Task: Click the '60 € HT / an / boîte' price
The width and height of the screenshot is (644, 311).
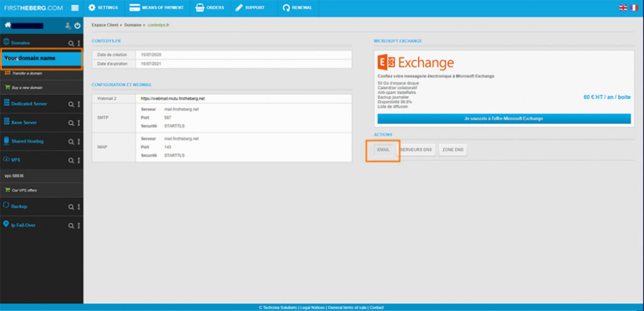Action: point(607,97)
